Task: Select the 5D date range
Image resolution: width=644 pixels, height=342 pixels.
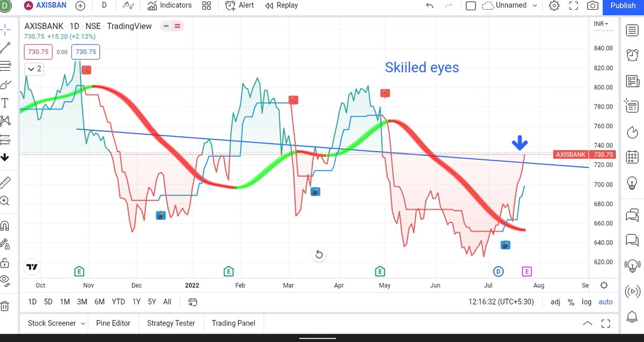Action: [x=48, y=302]
